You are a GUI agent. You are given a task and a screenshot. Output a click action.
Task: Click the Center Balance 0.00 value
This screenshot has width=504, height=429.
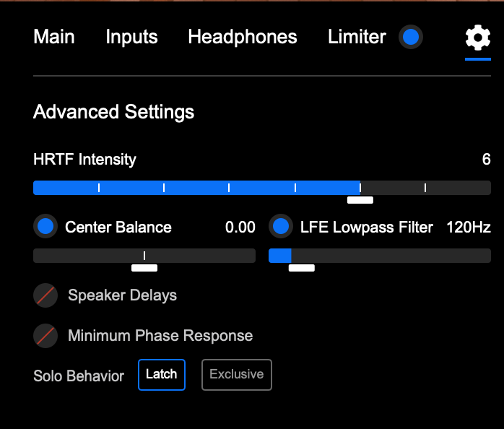240,227
